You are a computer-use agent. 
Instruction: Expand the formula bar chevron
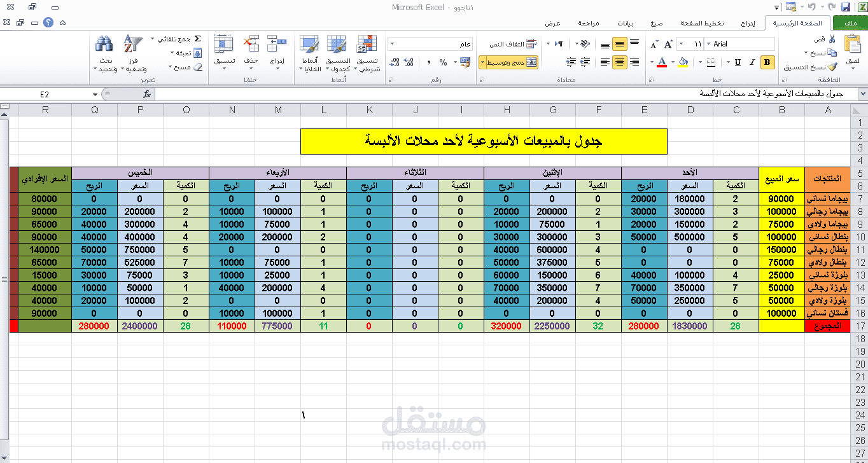coord(862,94)
